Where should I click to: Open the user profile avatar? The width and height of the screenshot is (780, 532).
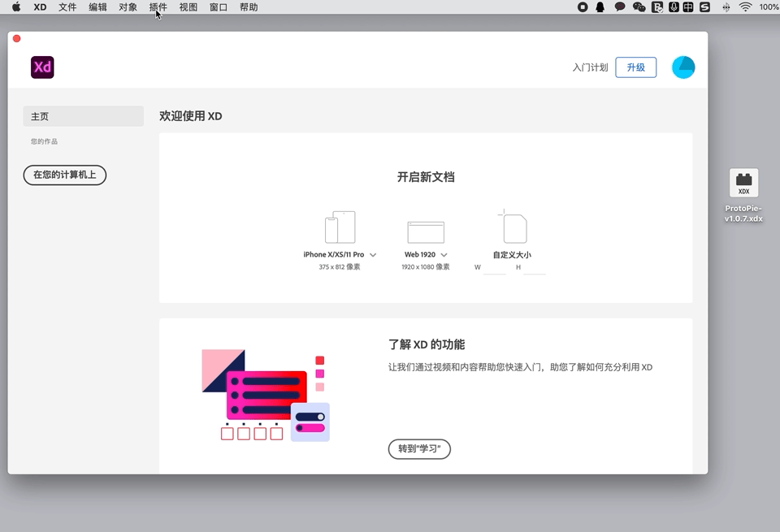[x=683, y=67]
